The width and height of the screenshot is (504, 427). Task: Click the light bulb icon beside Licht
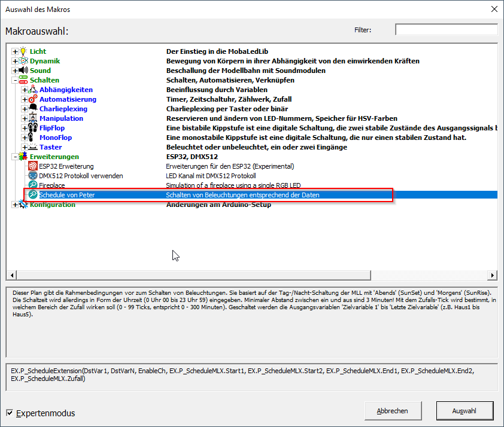click(23, 51)
